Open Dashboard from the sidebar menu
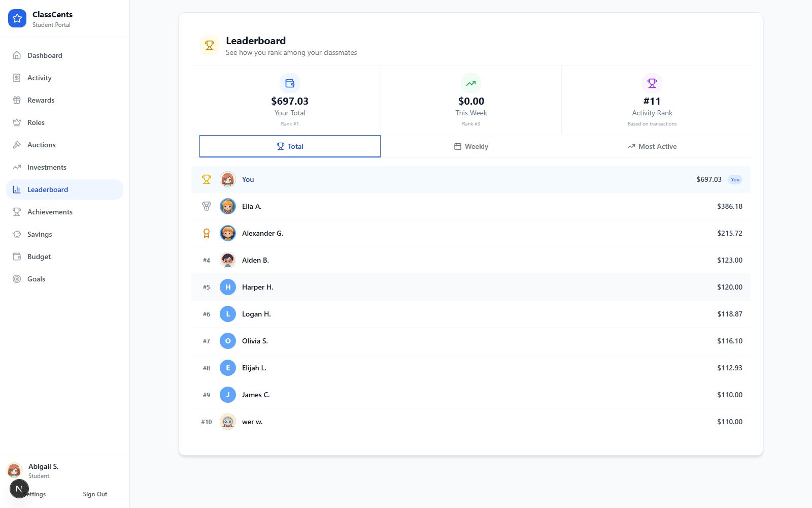Viewport: 812px width, 508px height. [x=64, y=55]
